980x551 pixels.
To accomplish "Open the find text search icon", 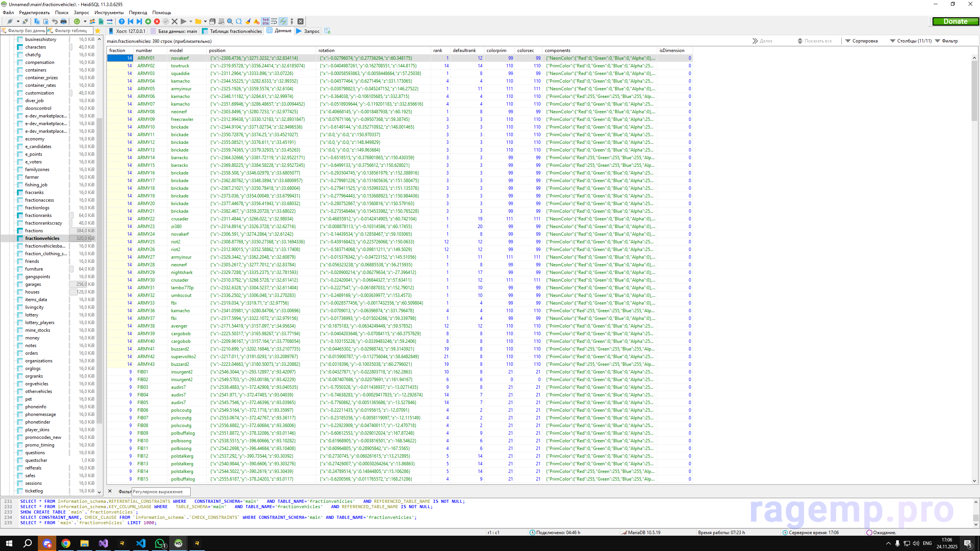I will (230, 21).
